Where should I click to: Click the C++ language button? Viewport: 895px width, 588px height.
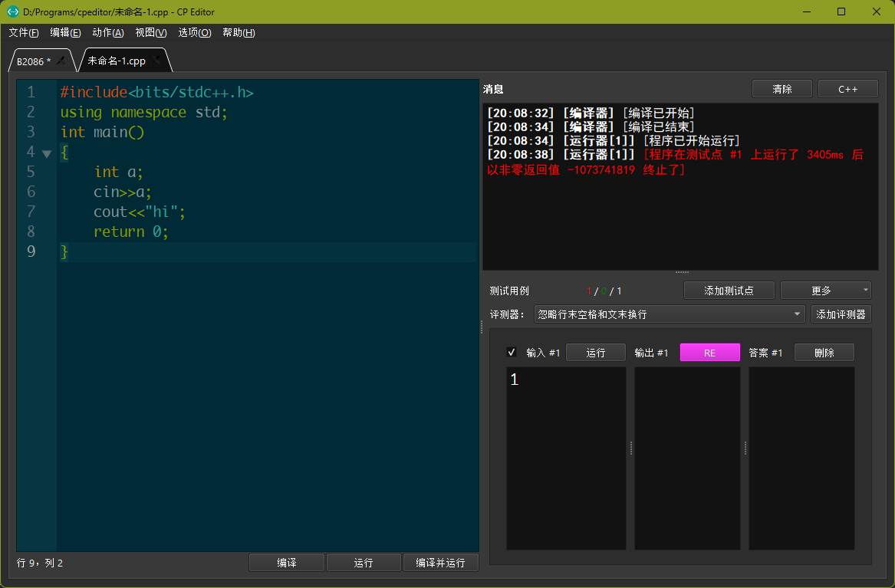(847, 89)
